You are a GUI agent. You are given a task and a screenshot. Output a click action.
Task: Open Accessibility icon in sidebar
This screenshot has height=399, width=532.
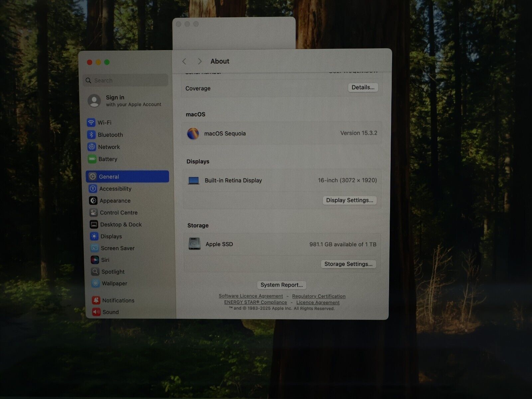[x=93, y=189]
